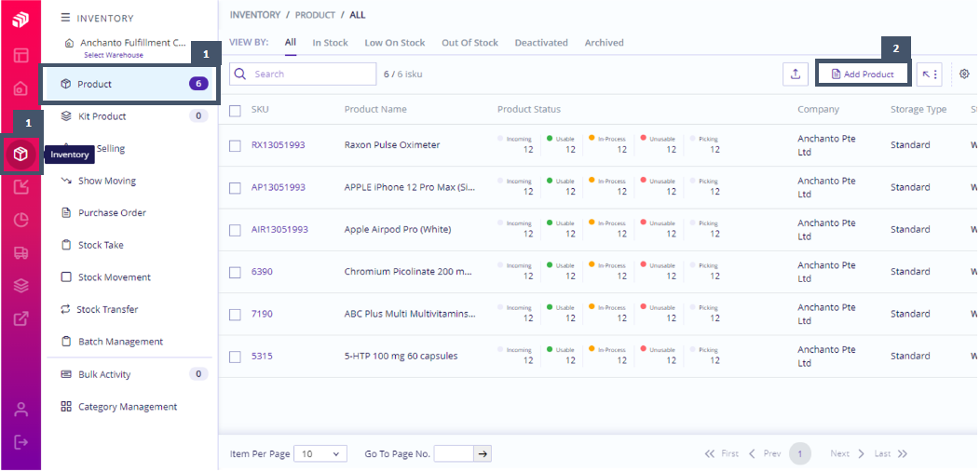Open SKU link AP13051993
The width and height of the screenshot is (980, 472).
[279, 187]
